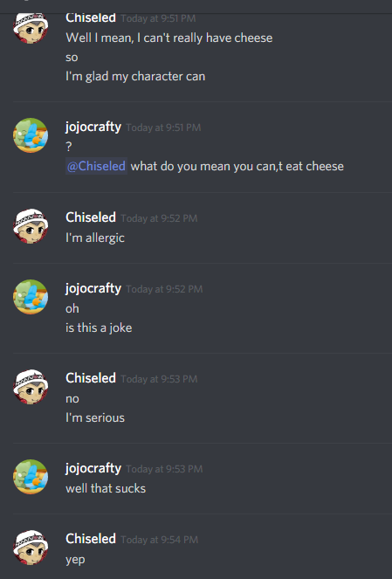This screenshot has width=392, height=579.
Task: Click the Chiseled username at 9:53 PM
Action: click(91, 378)
